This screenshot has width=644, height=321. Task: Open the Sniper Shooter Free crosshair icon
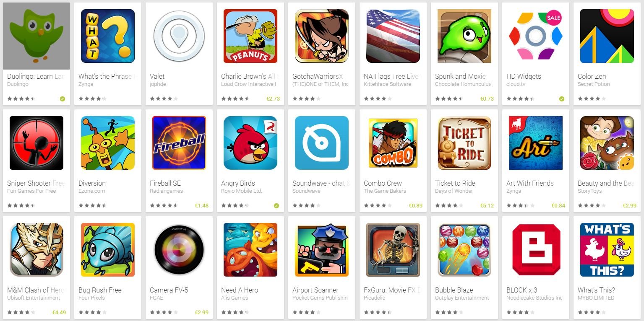(37, 143)
